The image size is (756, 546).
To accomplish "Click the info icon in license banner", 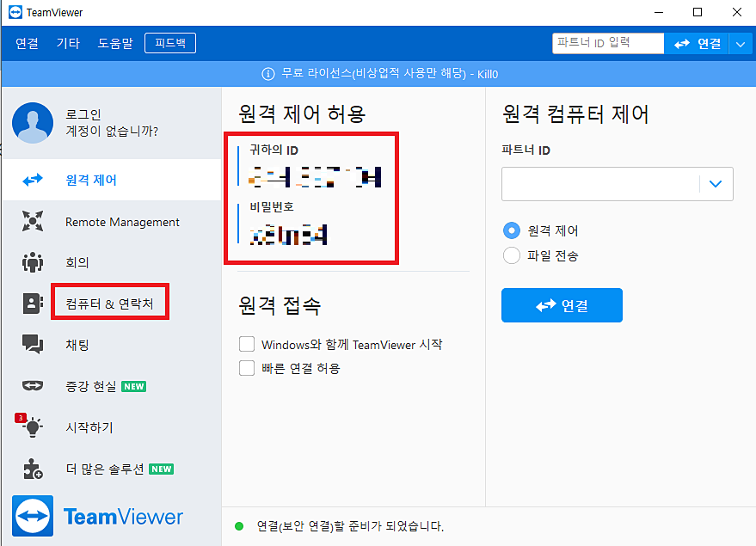I will [x=268, y=74].
